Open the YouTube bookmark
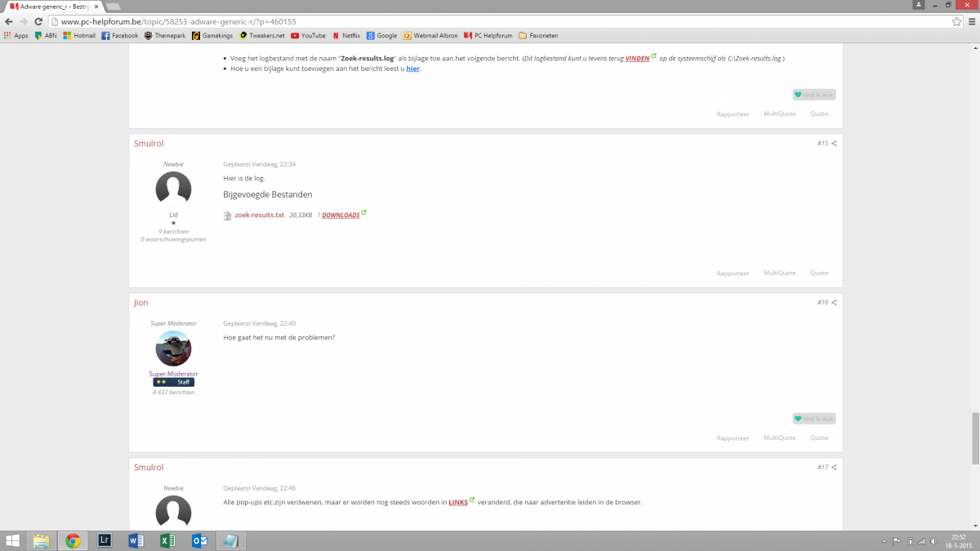The width and height of the screenshot is (980, 551). [x=309, y=35]
